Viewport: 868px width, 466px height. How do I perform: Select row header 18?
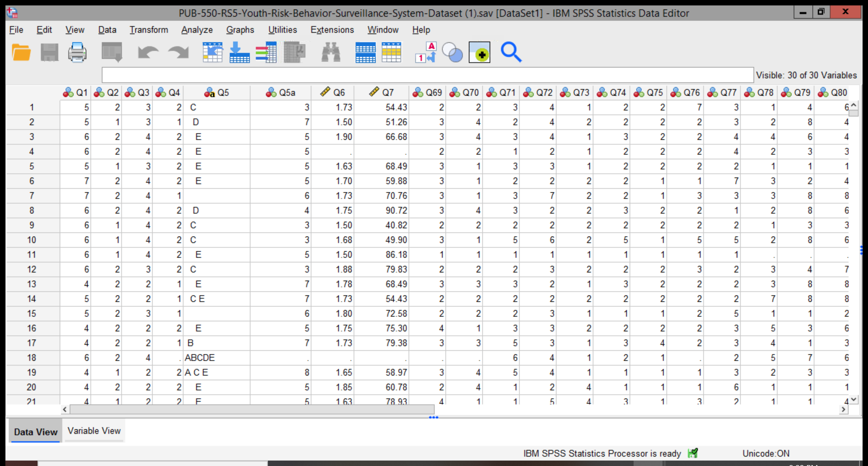32,358
